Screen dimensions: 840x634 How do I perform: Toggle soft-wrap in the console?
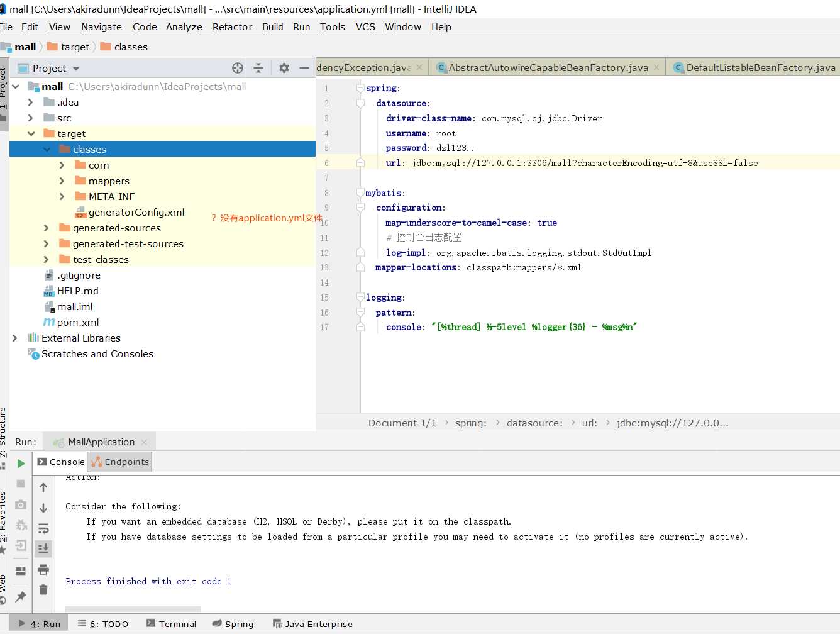pyautogui.click(x=43, y=528)
